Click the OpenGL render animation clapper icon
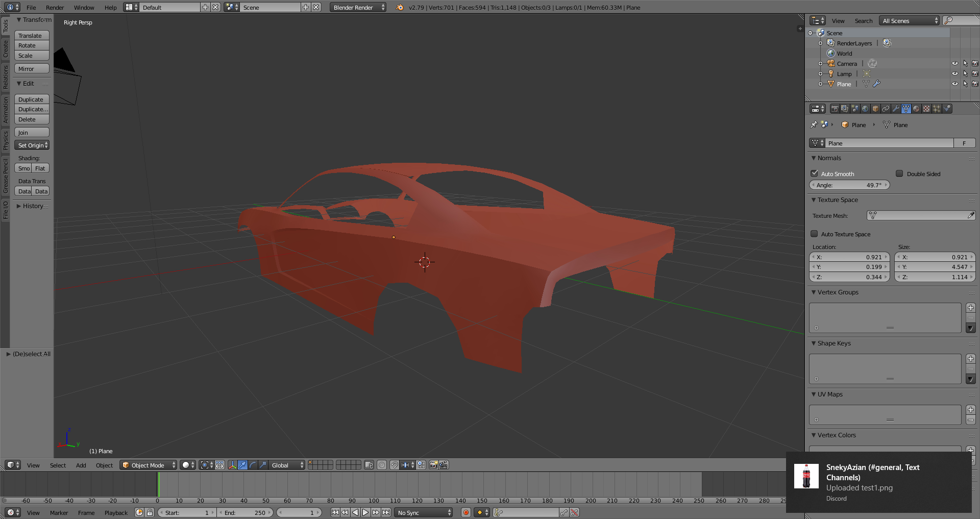Viewport: 980px width, 519px height. tap(444, 465)
